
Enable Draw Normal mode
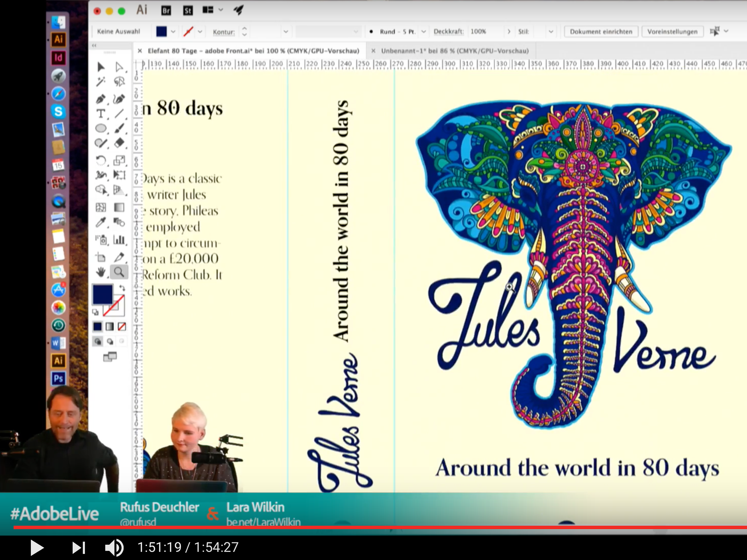(x=98, y=341)
